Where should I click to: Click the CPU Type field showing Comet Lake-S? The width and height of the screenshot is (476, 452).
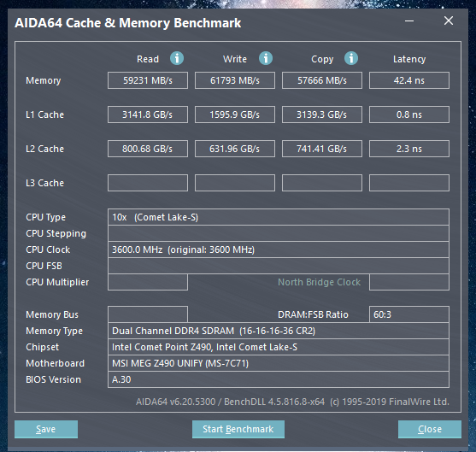point(279,217)
